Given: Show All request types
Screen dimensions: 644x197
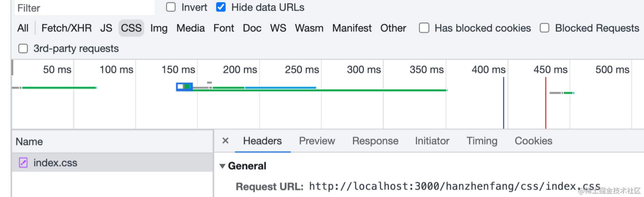Looking at the screenshot, I should pos(23,28).
